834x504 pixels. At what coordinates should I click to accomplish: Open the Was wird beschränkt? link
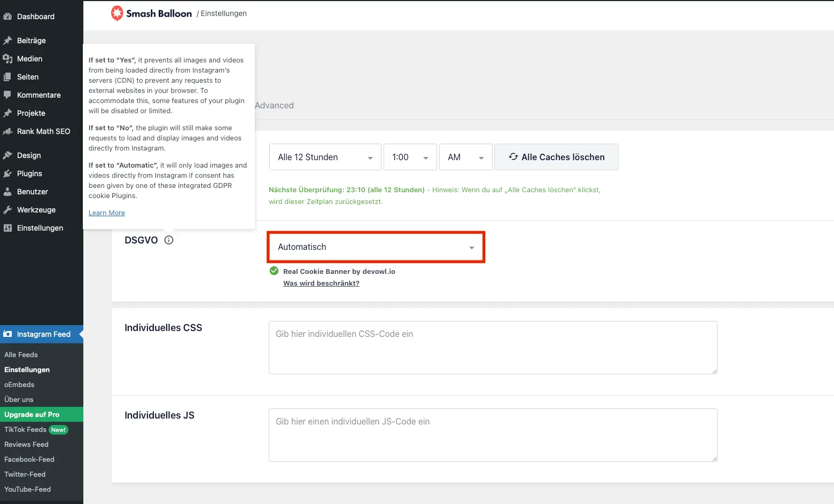click(321, 283)
